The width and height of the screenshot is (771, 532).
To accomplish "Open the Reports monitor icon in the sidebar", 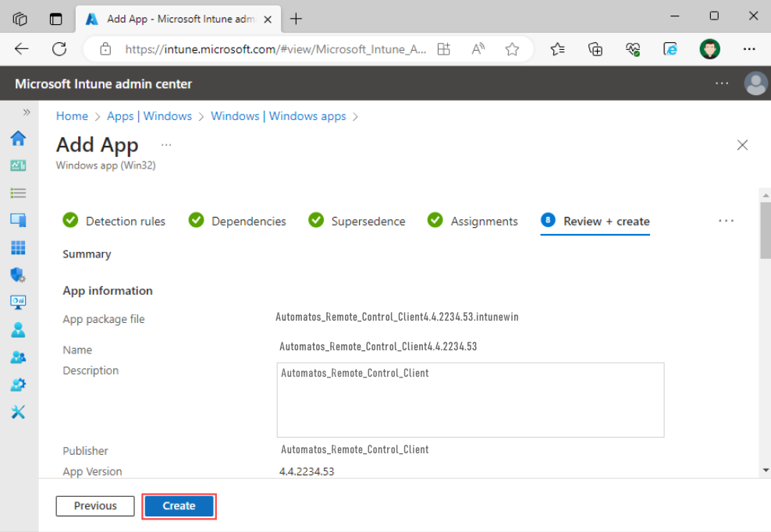I will pos(18,302).
